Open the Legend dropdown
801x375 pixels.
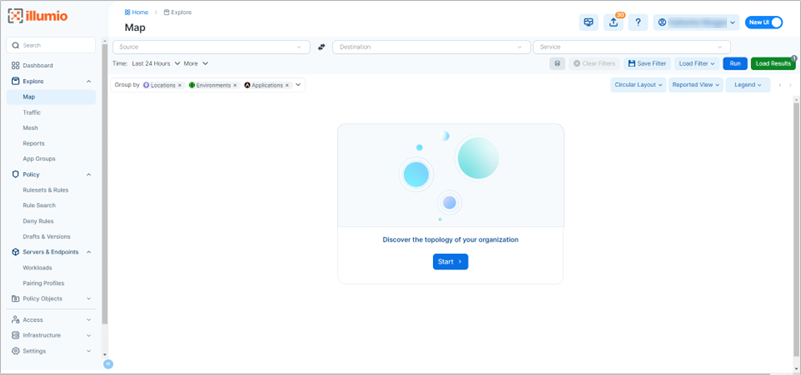click(748, 85)
